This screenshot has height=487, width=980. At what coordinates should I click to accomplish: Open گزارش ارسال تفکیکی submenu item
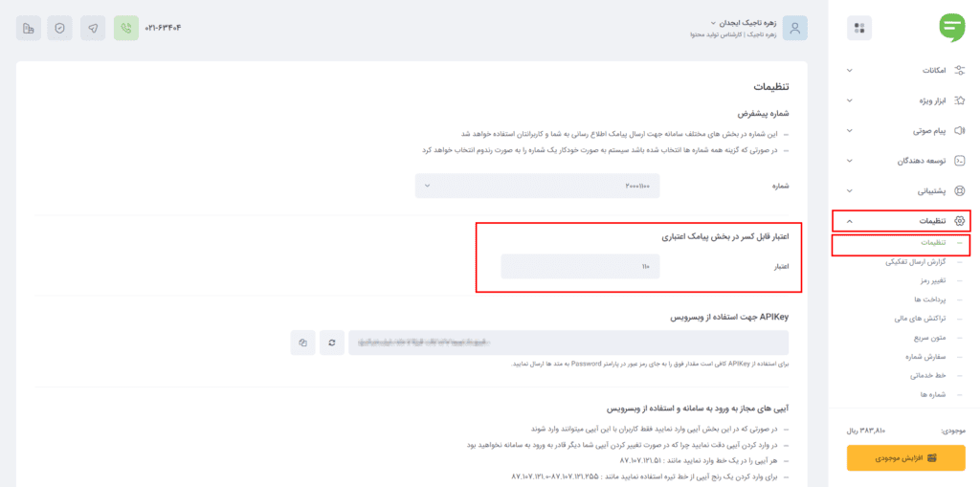pos(915,261)
